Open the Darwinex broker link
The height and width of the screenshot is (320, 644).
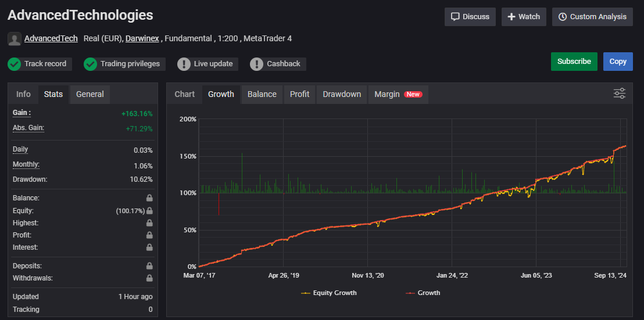point(142,39)
